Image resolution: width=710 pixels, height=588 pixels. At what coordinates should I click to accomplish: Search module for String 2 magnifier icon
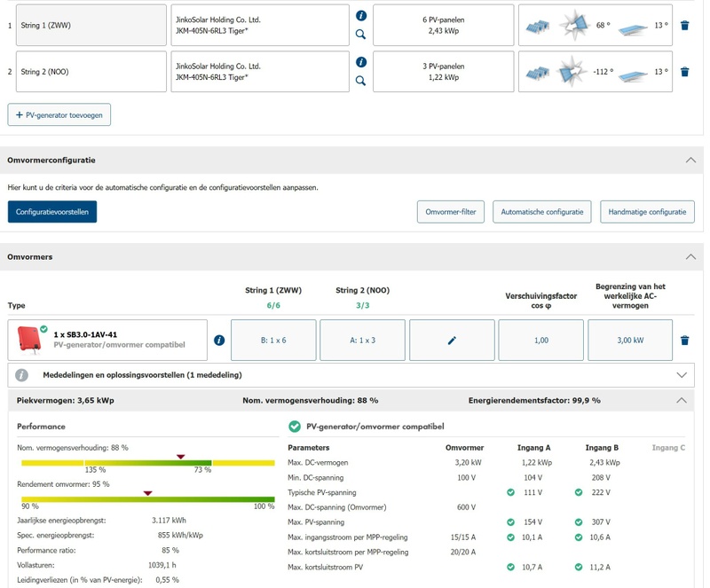[360, 81]
